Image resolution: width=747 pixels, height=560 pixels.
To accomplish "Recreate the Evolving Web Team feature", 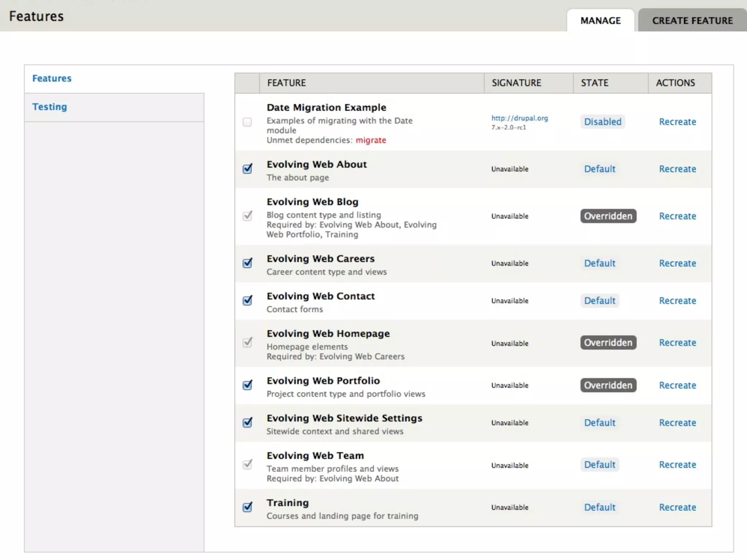I will pos(677,465).
